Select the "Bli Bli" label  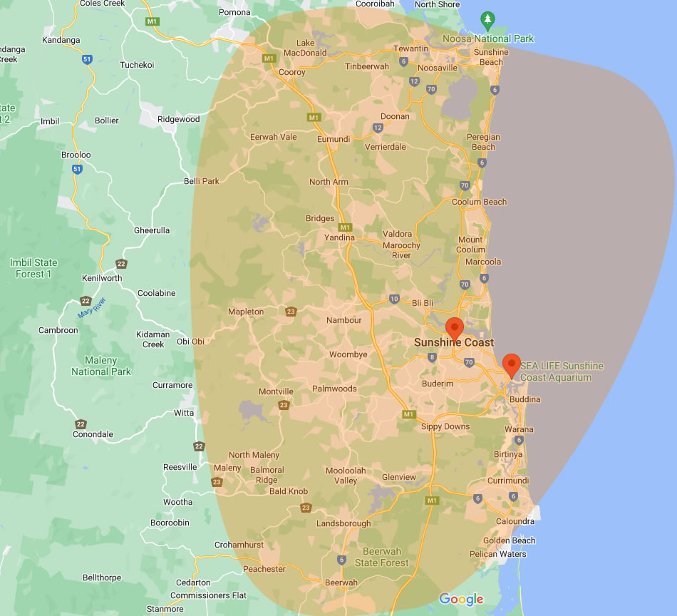point(423,303)
